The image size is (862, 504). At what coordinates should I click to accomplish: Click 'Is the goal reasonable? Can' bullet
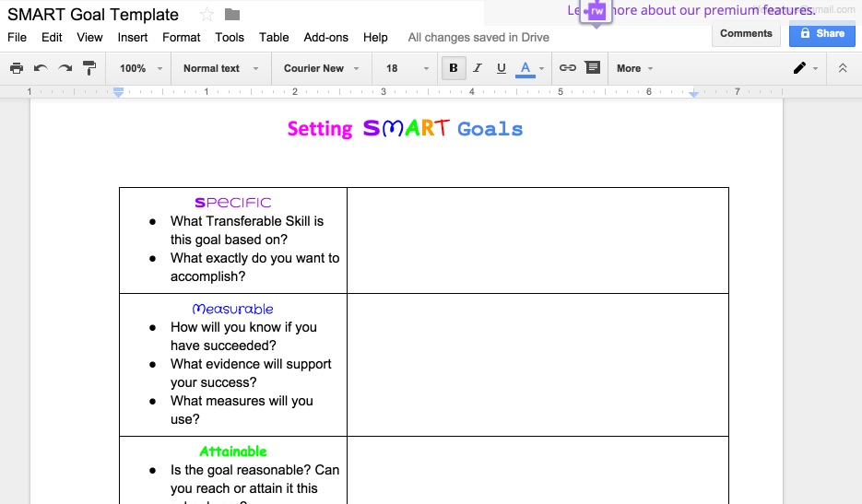pos(255,470)
